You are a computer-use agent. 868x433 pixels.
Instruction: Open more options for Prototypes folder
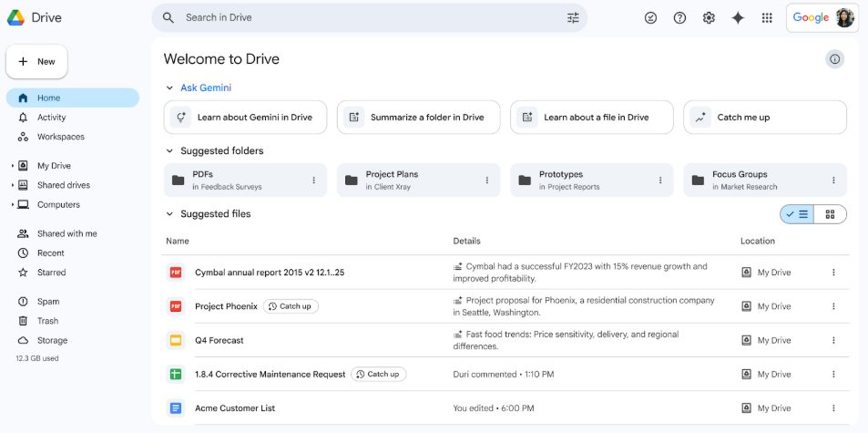(x=660, y=180)
